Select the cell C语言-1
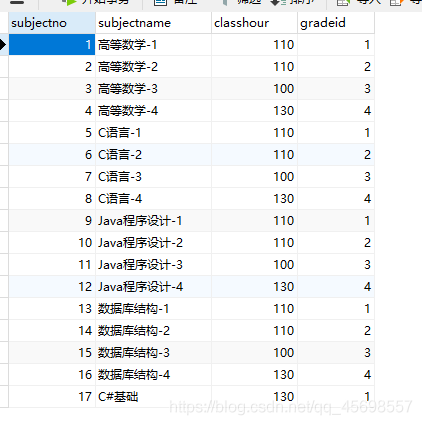This screenshot has height=425, width=422. click(x=153, y=133)
